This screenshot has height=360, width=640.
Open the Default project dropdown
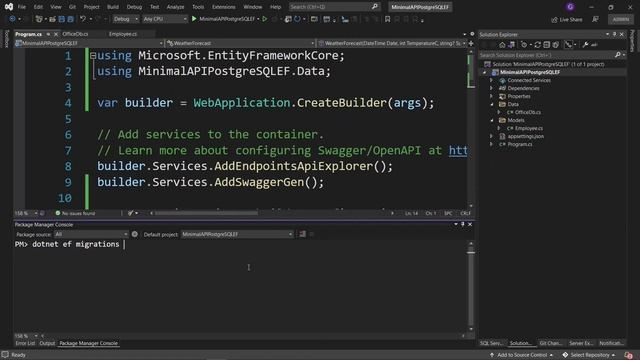237,234
